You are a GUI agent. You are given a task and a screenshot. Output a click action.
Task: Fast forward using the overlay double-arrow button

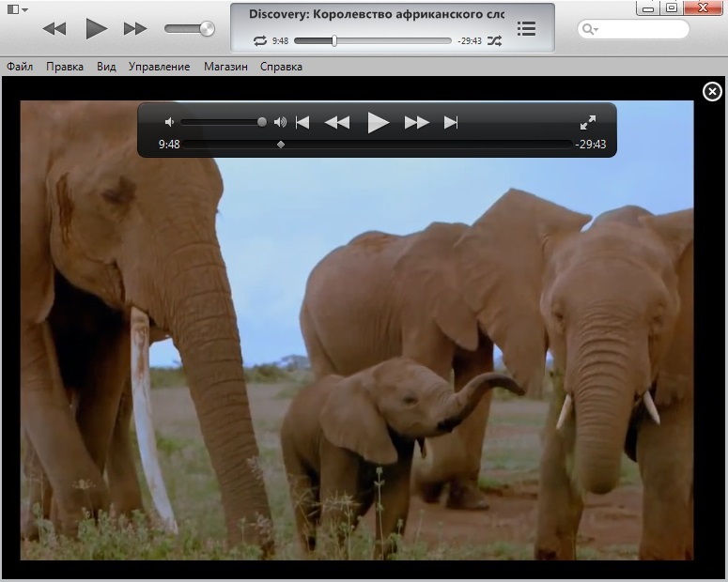point(416,123)
